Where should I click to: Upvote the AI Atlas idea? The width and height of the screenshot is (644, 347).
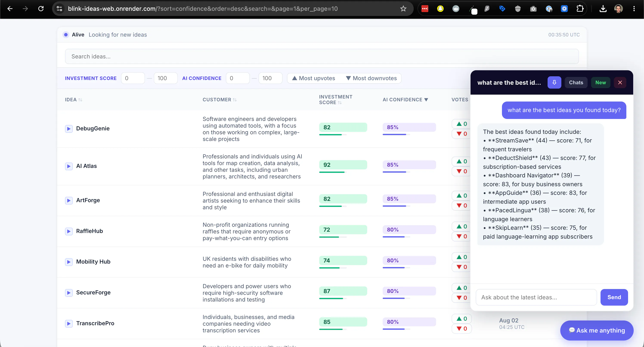pyautogui.click(x=461, y=161)
